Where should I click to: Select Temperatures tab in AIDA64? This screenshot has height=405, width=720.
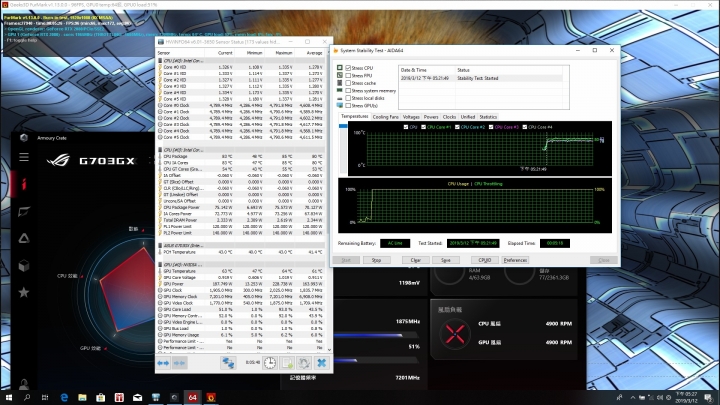click(354, 117)
